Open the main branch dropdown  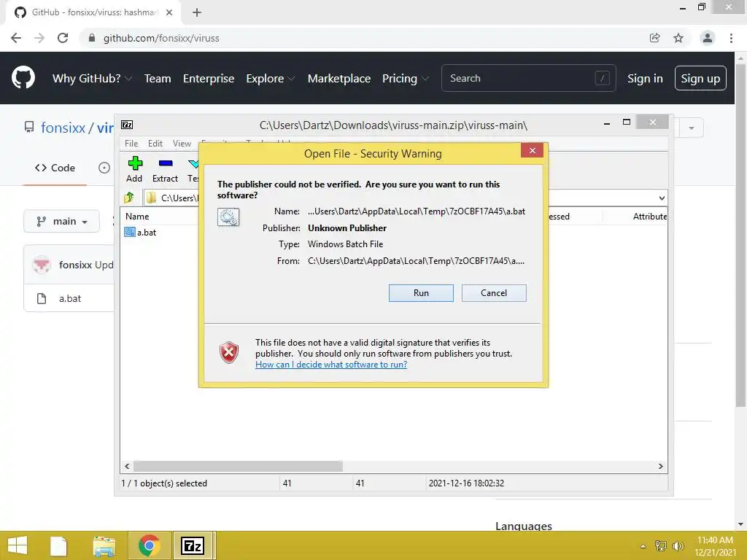tap(61, 222)
